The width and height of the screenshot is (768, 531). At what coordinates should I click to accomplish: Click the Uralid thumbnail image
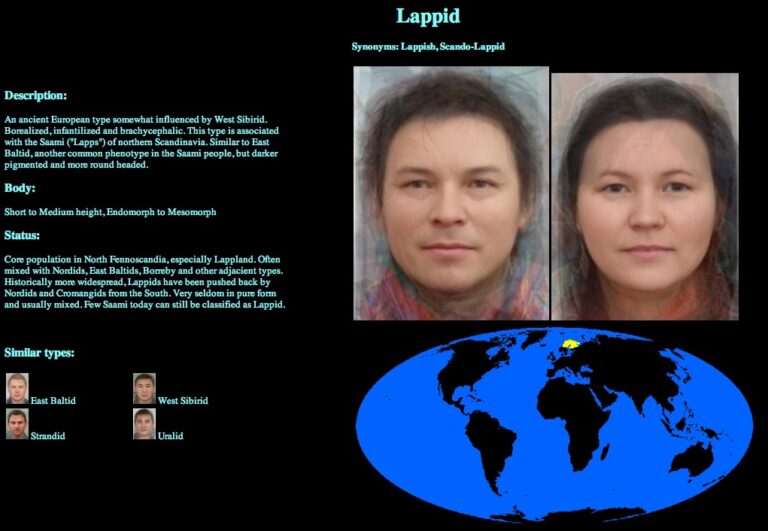click(x=144, y=424)
